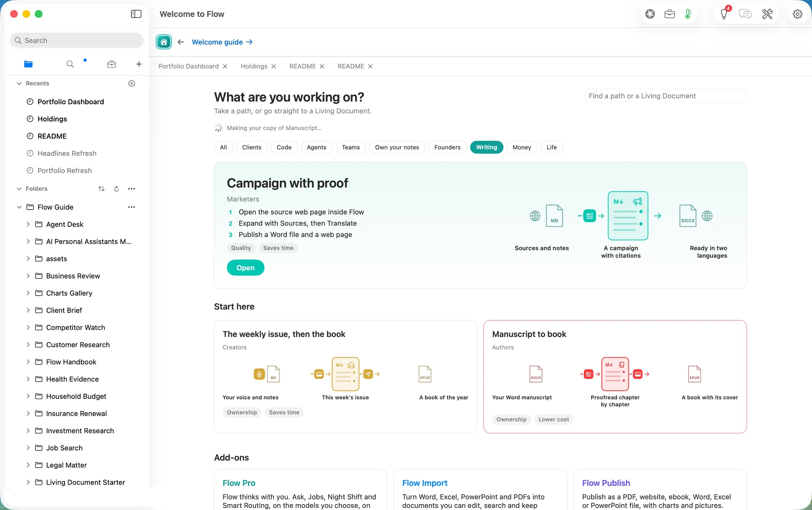Viewport: 812px width, 510px height.
Task: Collapse the Recents section
Action: click(x=19, y=83)
